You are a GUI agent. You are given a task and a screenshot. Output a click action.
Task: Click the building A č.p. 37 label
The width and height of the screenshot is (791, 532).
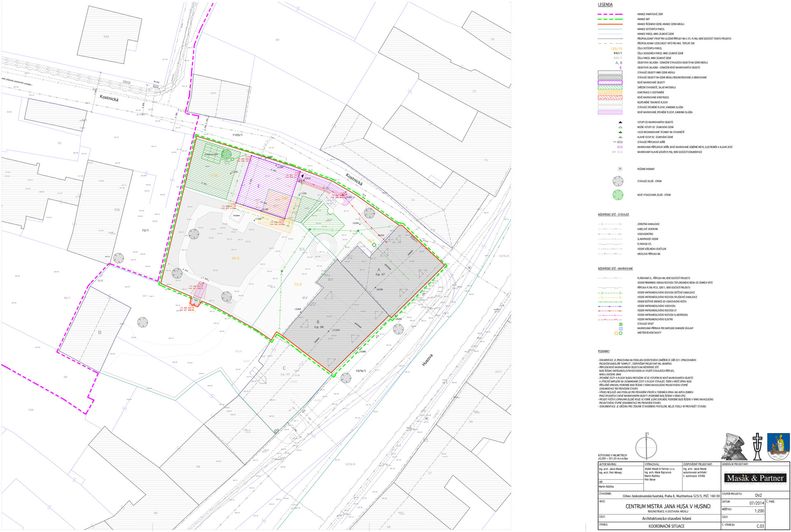click(380, 272)
